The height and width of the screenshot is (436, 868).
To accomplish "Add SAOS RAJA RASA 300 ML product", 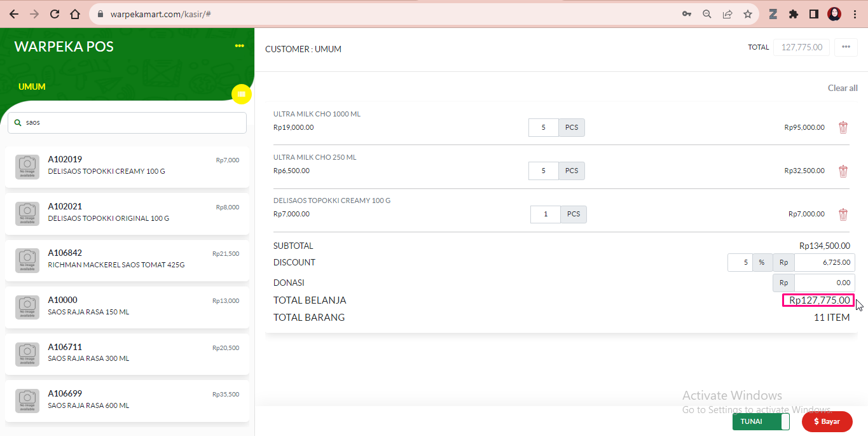I will (x=127, y=355).
